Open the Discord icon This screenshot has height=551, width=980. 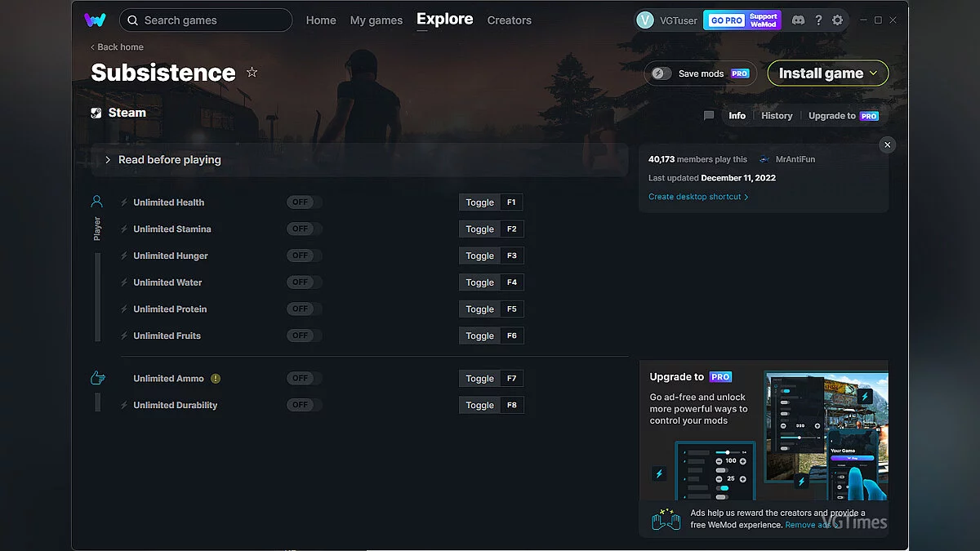tap(798, 20)
